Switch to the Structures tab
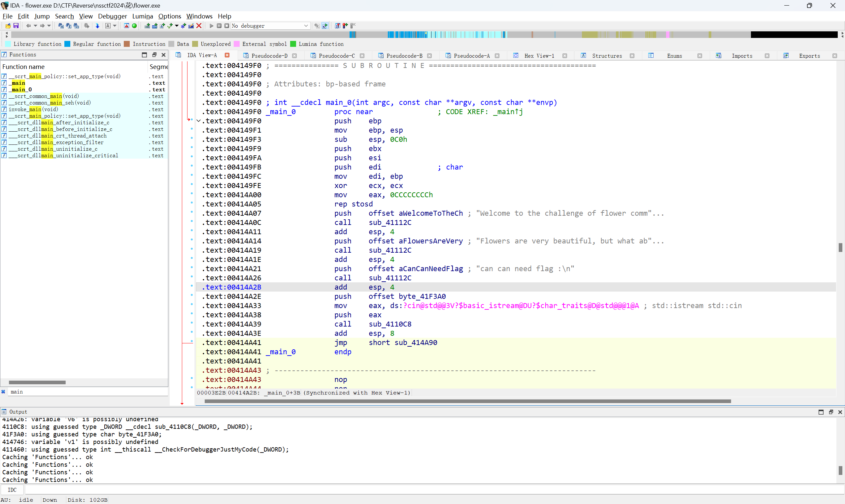This screenshot has width=845, height=504. 607,56
